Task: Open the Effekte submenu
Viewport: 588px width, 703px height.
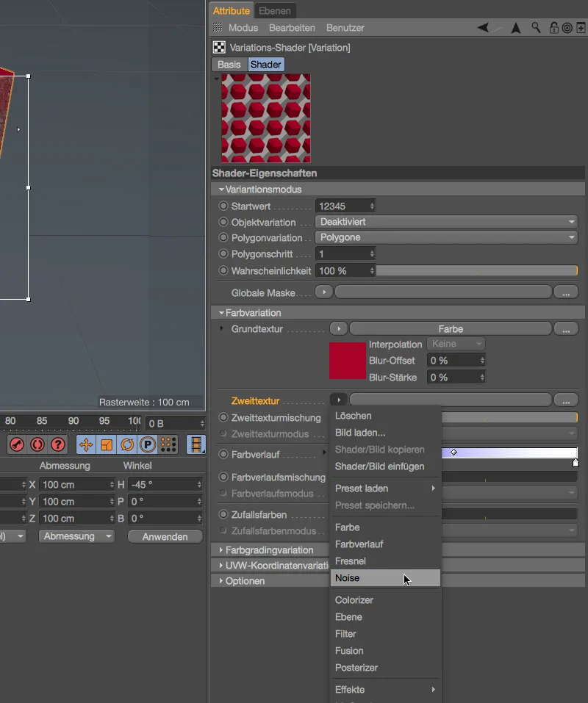Action: [x=385, y=690]
